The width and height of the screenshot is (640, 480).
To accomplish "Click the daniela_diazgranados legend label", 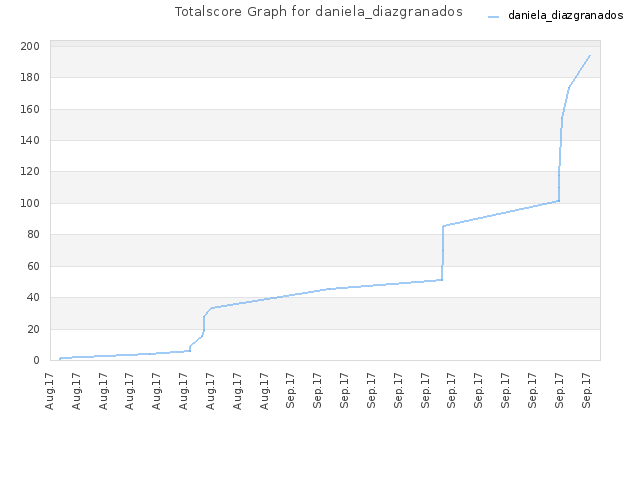I will point(565,16).
